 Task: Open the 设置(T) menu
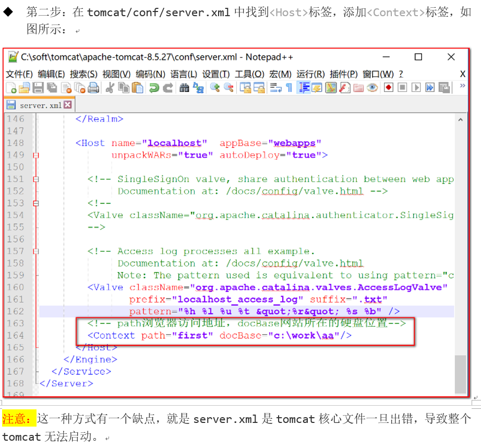pyautogui.click(x=216, y=74)
